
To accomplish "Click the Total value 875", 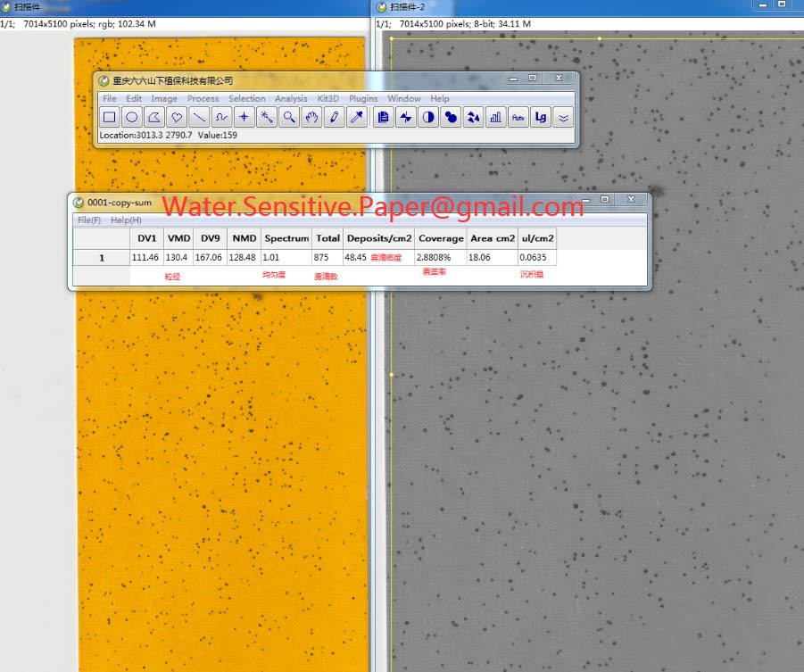I will tap(321, 258).
